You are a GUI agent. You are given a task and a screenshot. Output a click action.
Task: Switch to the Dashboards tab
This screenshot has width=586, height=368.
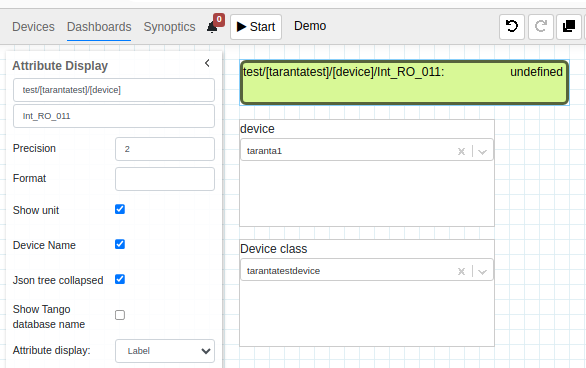pos(99,27)
